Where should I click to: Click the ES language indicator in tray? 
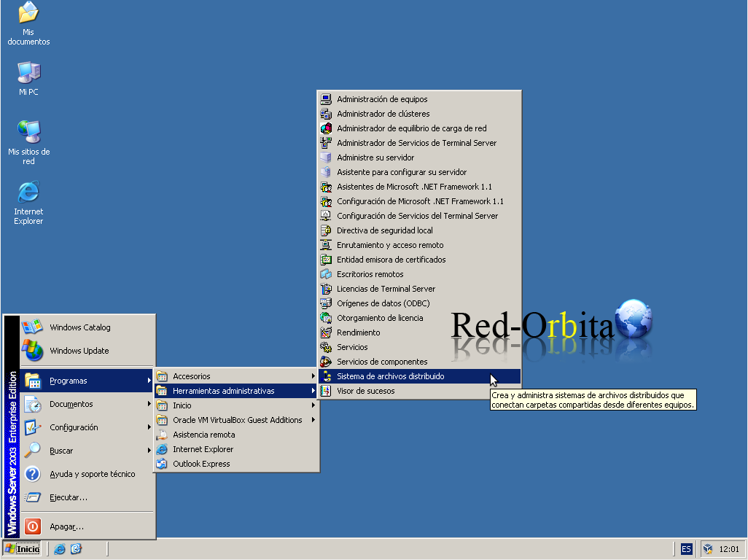tap(686, 549)
